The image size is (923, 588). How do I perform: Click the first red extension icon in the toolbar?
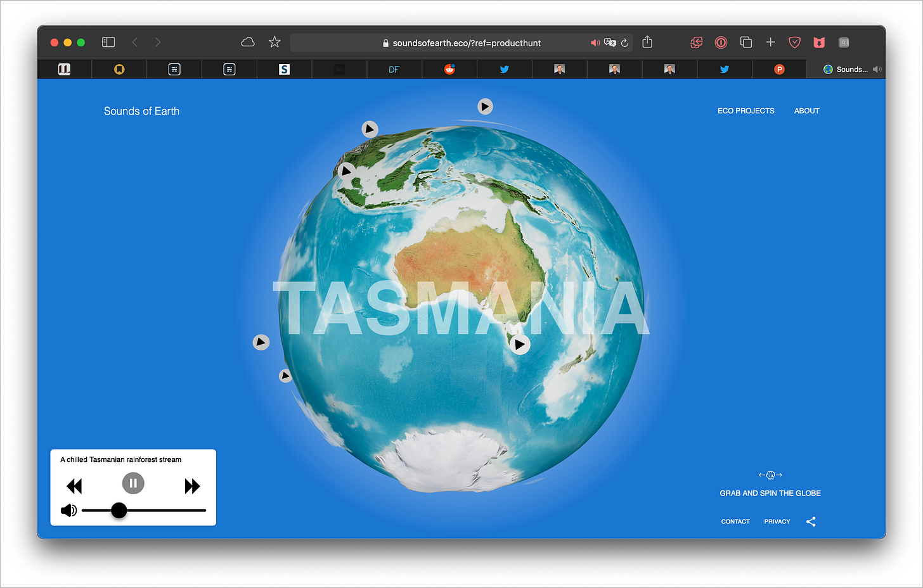(696, 42)
